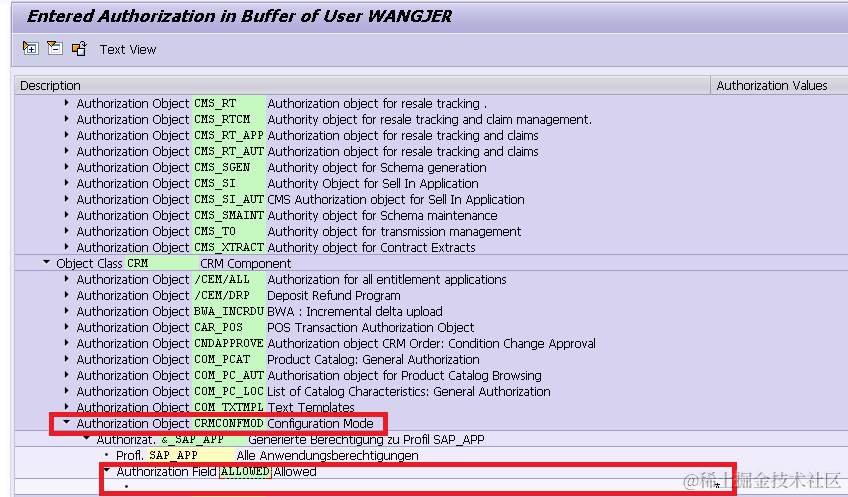Click the Collapse subtree toolbar icon

click(x=55, y=49)
